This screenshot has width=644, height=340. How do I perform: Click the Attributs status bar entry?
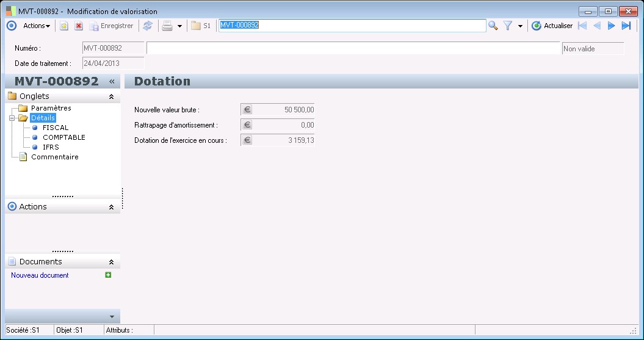[x=129, y=330]
